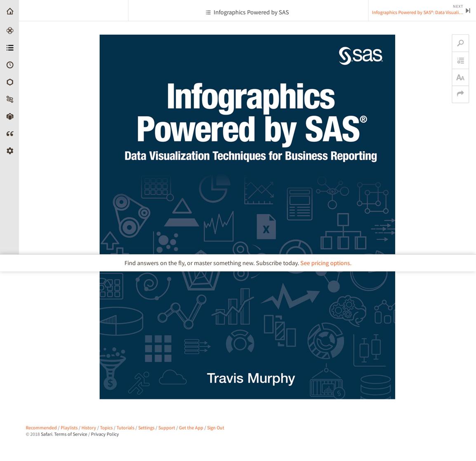Expand the Infographics Powered by SAS title menu
The width and height of the screenshot is (476, 461).
click(247, 12)
